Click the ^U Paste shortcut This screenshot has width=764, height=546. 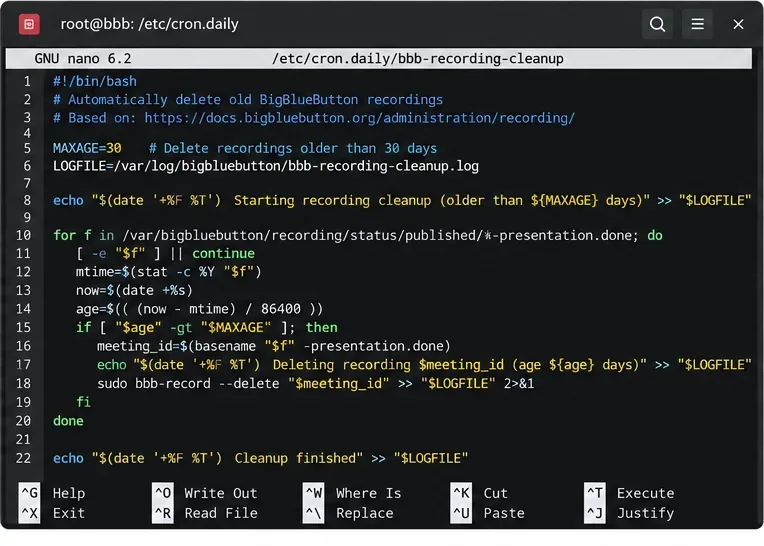488,513
